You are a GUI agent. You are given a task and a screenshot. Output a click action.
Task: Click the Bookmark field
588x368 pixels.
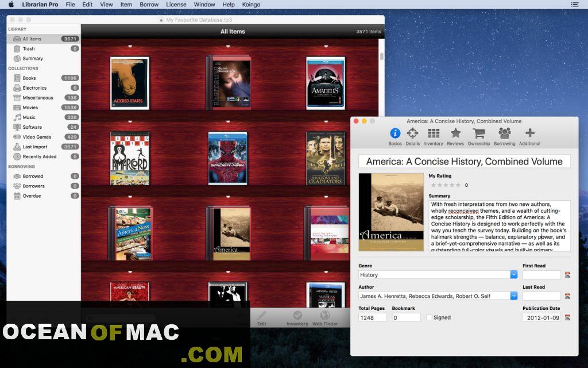coord(406,317)
